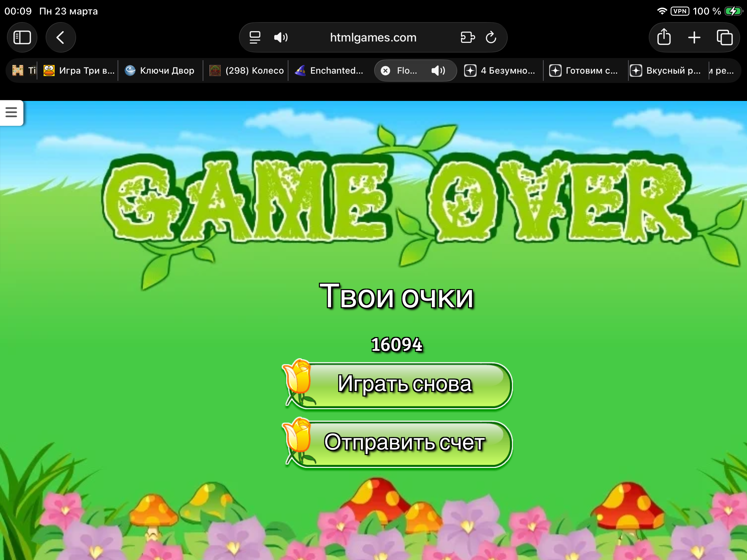Open the page reader menu icon
The height and width of the screenshot is (560, 747).
coord(255,37)
